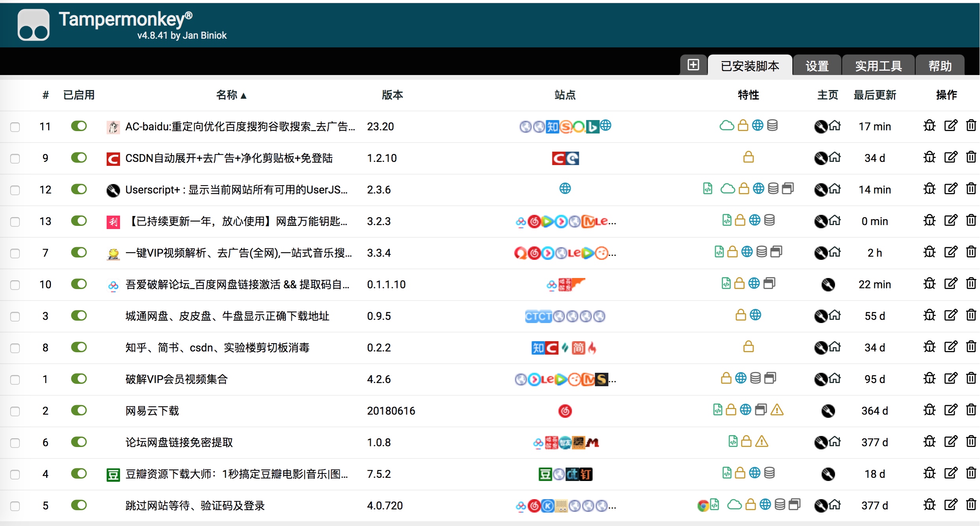980x526 pixels.
Task: Click the Tampermonkey logo in header
Action: 34,25
